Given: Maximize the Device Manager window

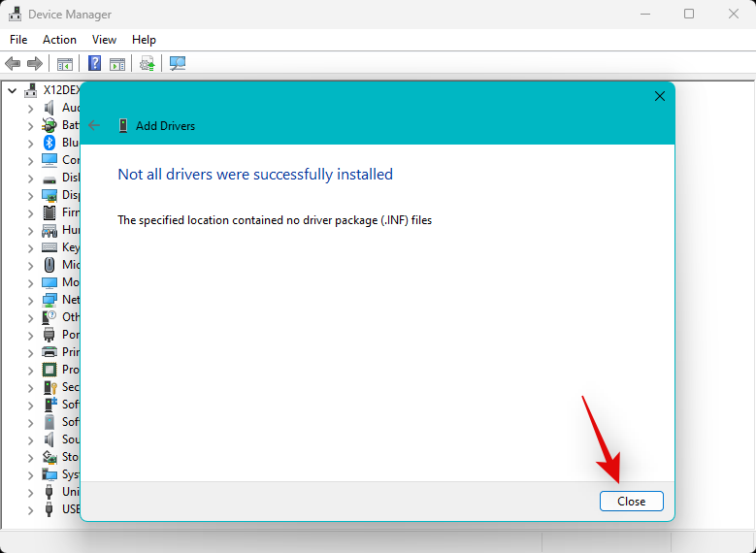Looking at the screenshot, I should click(689, 14).
